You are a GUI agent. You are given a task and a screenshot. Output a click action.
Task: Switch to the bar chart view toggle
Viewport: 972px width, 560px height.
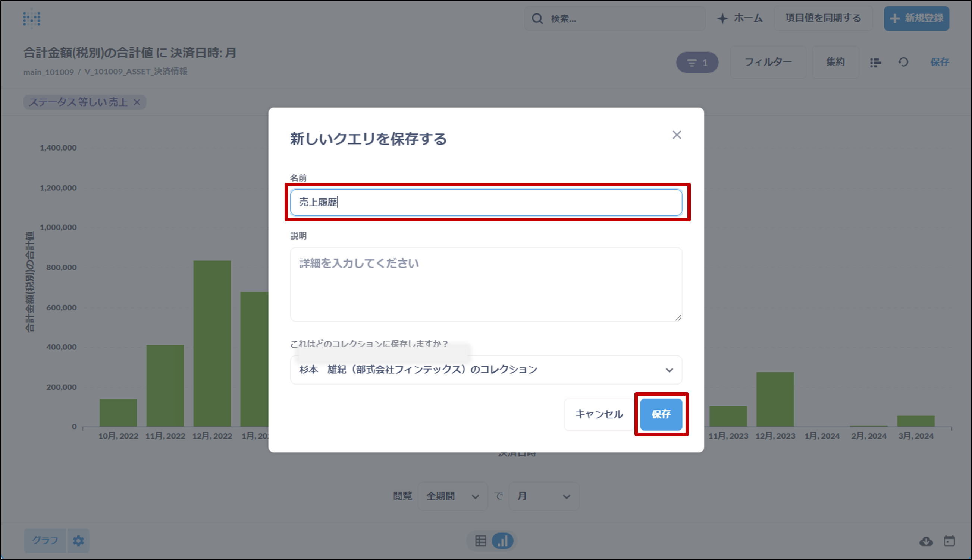coord(503,541)
